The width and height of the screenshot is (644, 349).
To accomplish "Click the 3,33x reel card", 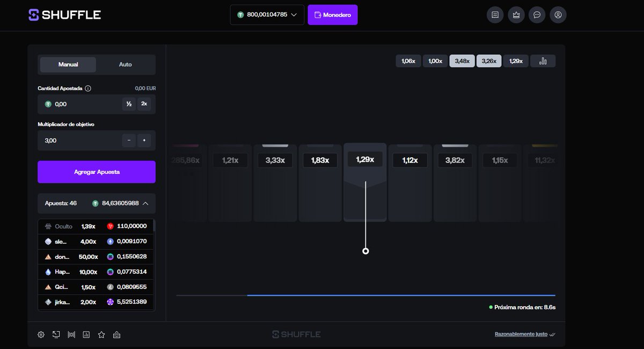I will [275, 183].
